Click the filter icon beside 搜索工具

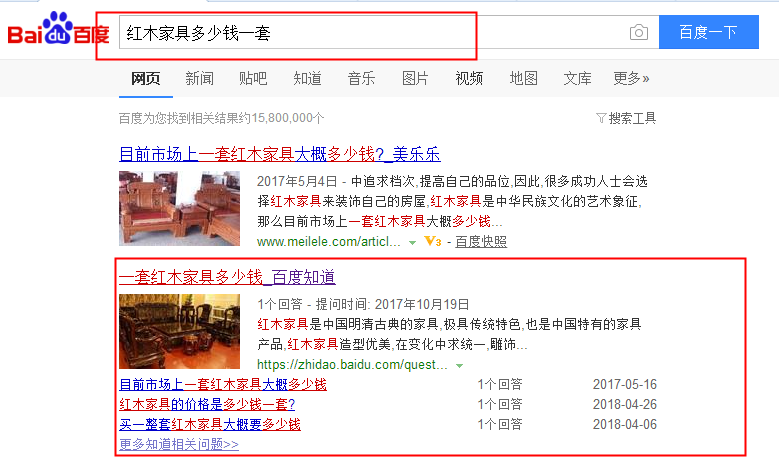point(601,118)
